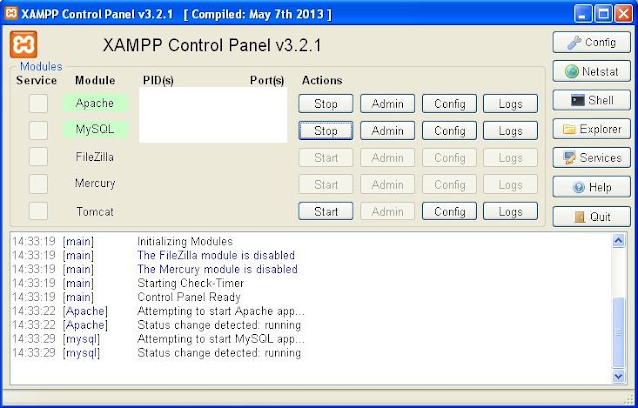Click the MySQL module label
Image resolution: width=638 pixels, height=408 pixels.
(95, 129)
